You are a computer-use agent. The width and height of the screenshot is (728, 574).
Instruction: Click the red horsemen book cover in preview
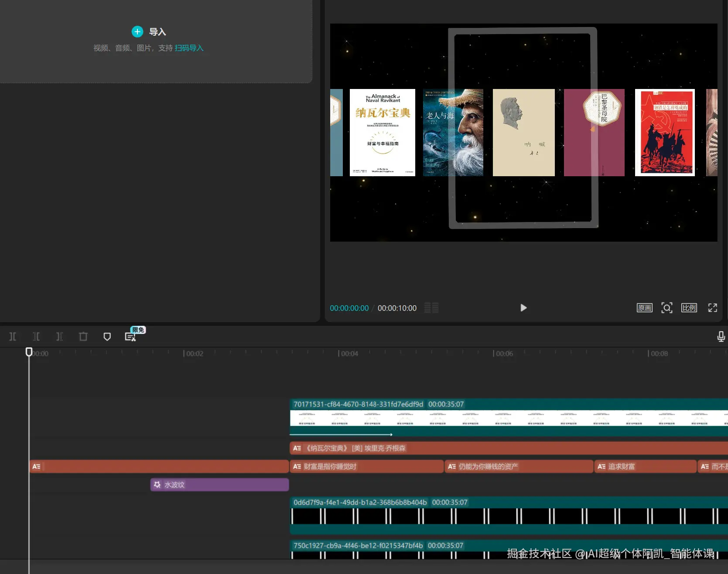[665, 133]
